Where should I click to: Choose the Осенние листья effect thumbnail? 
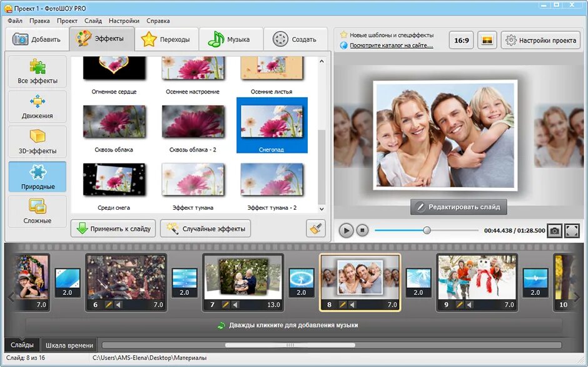[x=271, y=68]
